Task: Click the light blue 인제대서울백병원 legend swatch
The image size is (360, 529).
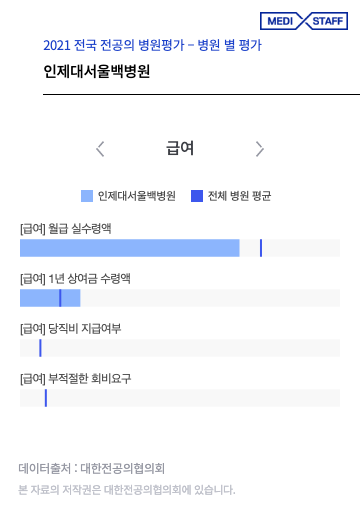Action: [x=87, y=196]
